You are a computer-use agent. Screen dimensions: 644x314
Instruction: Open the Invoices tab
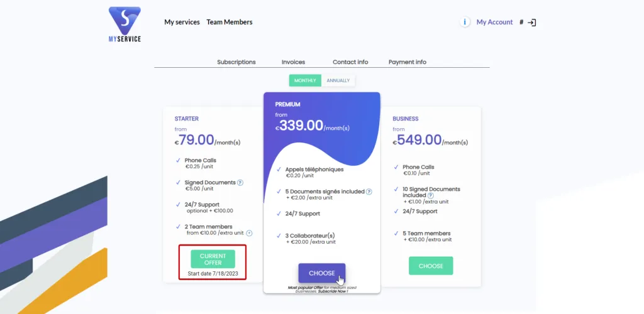pyautogui.click(x=293, y=62)
